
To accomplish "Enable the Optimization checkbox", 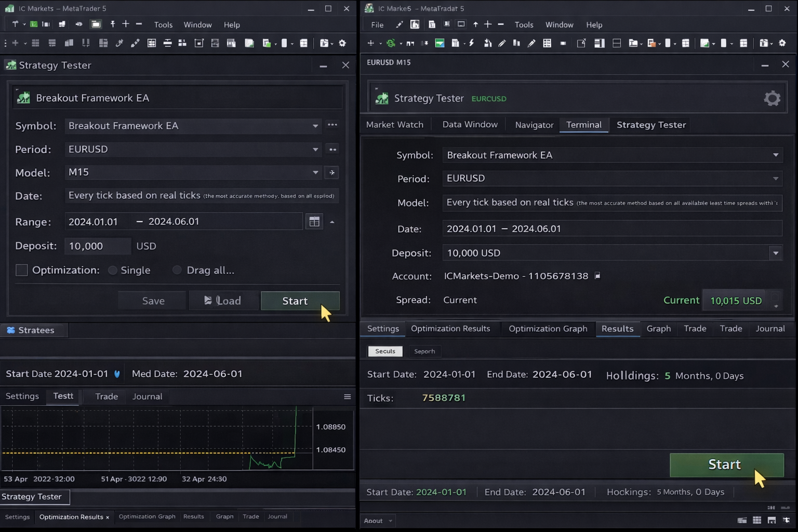I will [21, 270].
